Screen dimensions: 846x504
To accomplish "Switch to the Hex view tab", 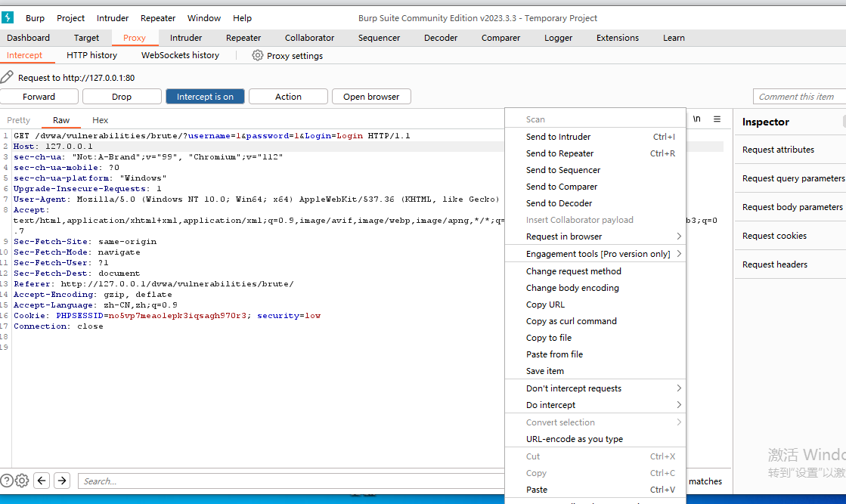I will [x=101, y=120].
